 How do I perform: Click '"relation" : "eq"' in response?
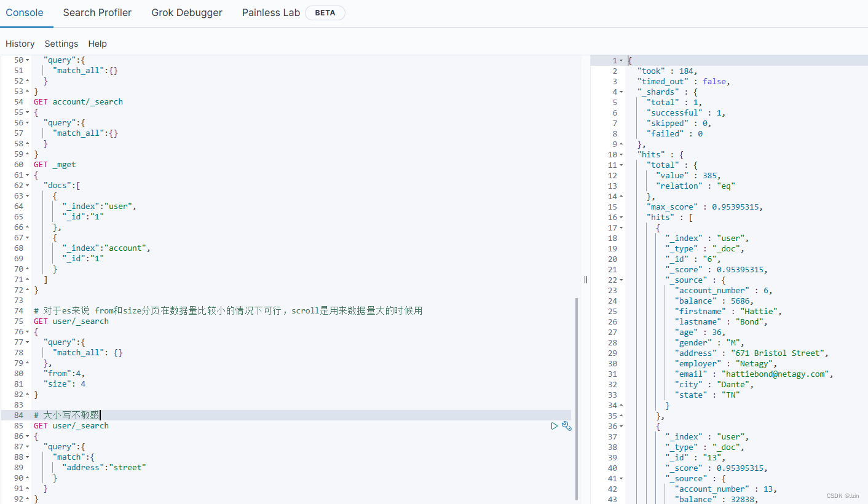coord(696,186)
